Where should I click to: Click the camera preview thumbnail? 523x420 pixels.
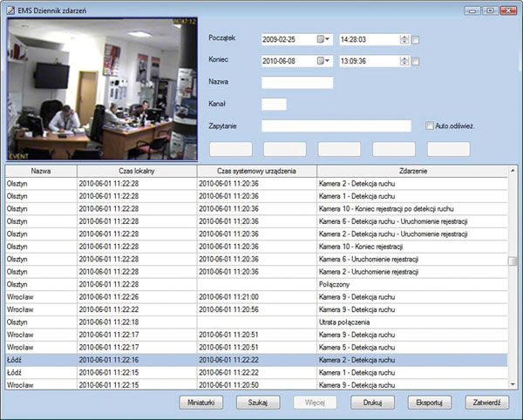102,89
